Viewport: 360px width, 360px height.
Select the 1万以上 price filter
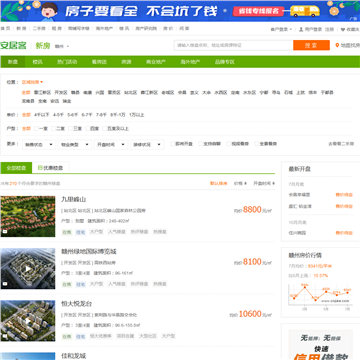(137, 115)
